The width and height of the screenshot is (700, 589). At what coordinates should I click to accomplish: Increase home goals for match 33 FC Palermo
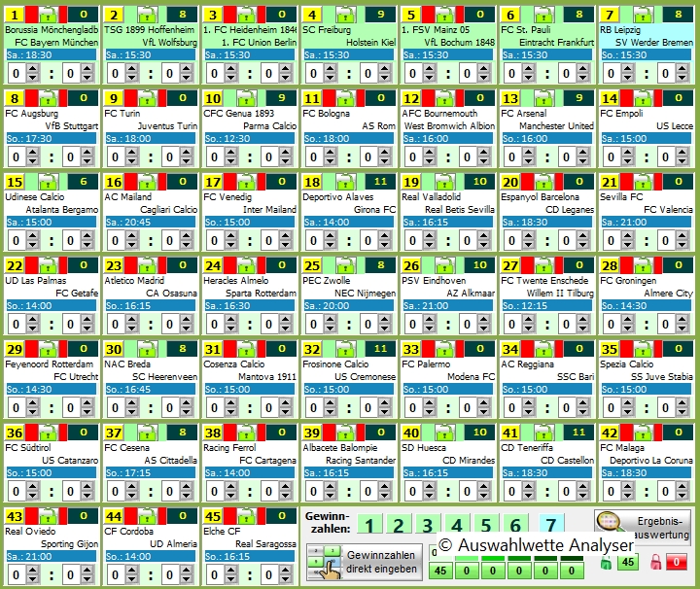429,403
